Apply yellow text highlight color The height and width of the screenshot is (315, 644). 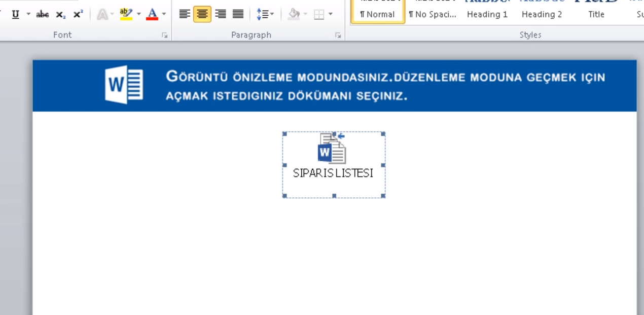pyautogui.click(x=126, y=14)
